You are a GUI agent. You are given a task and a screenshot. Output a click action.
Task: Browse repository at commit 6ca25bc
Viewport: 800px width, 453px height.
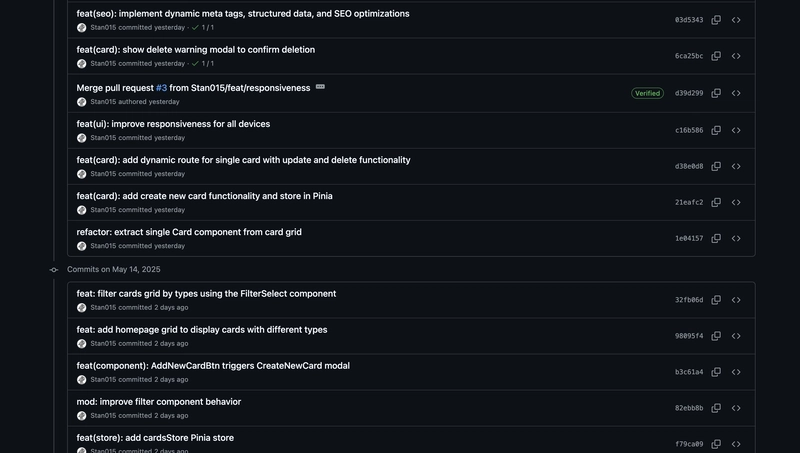point(736,56)
